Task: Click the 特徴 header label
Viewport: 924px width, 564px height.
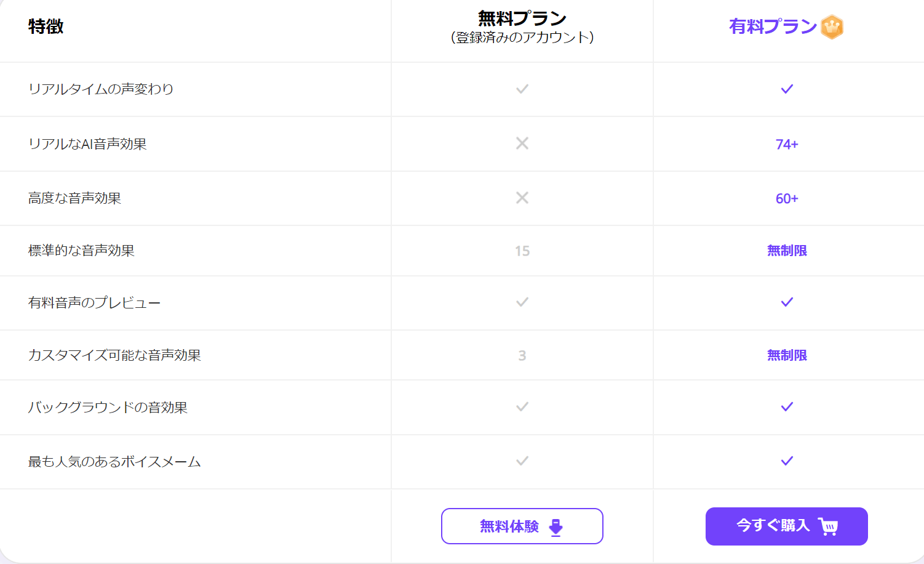Action: [x=46, y=26]
